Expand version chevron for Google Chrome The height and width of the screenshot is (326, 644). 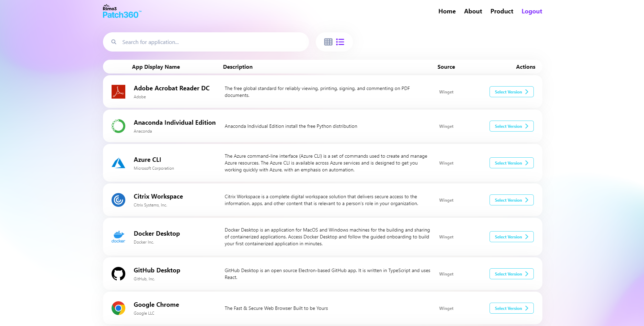[x=527, y=308]
